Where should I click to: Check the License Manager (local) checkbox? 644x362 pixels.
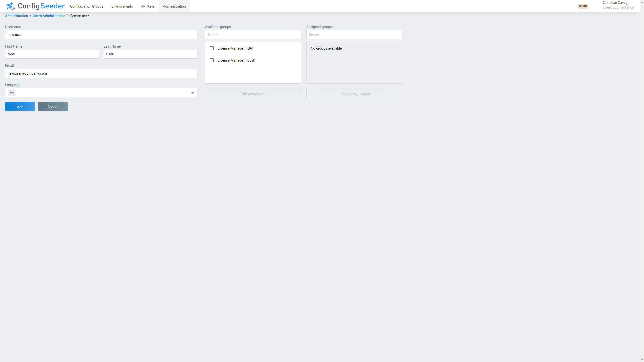pyautogui.click(x=211, y=60)
